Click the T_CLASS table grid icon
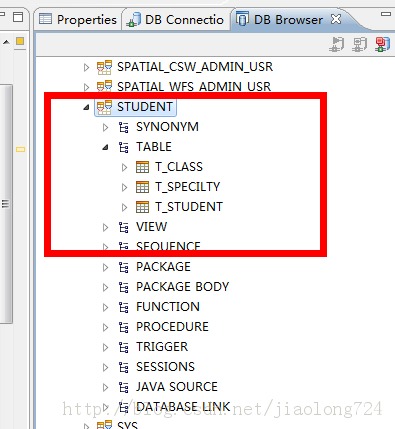The width and height of the screenshot is (395, 429). coord(142,167)
